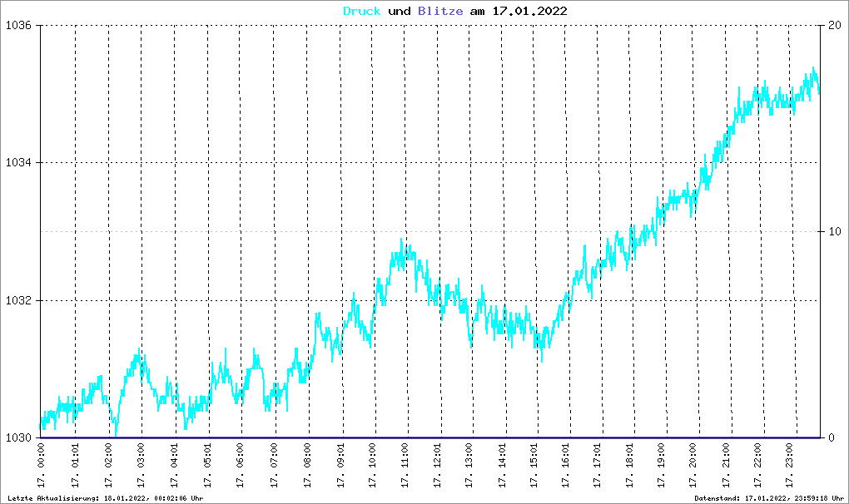Select left axis value 1036

[18, 26]
